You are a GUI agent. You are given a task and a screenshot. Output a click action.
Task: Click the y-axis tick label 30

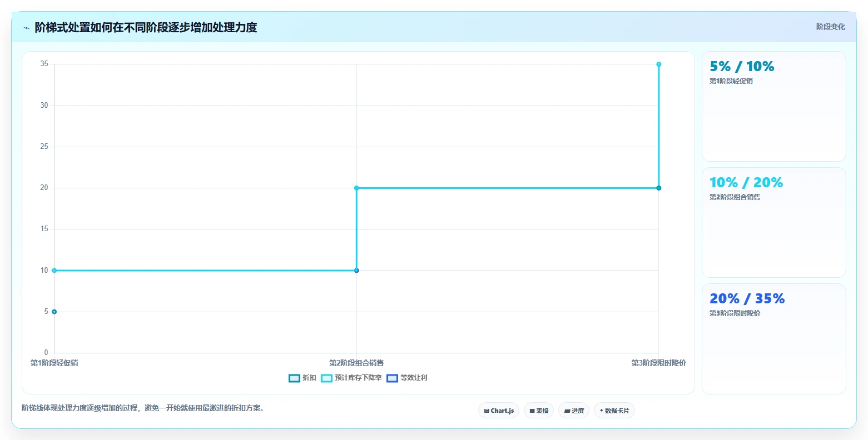click(x=44, y=106)
